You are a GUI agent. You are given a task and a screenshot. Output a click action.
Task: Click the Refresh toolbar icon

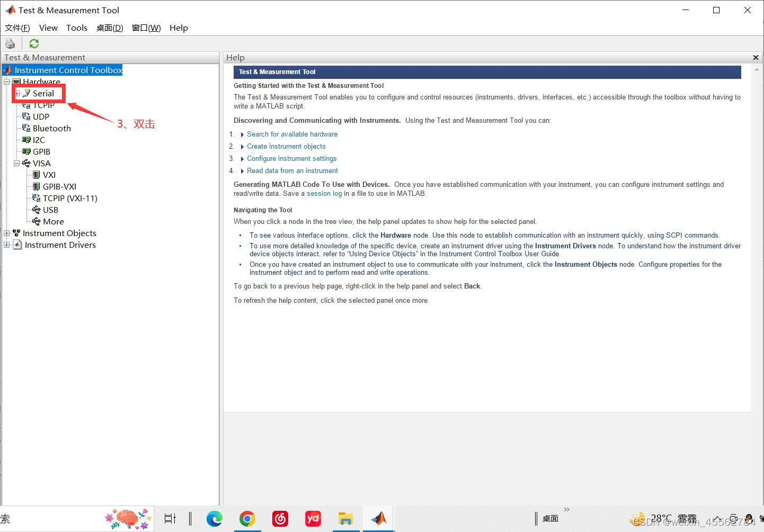[33, 43]
